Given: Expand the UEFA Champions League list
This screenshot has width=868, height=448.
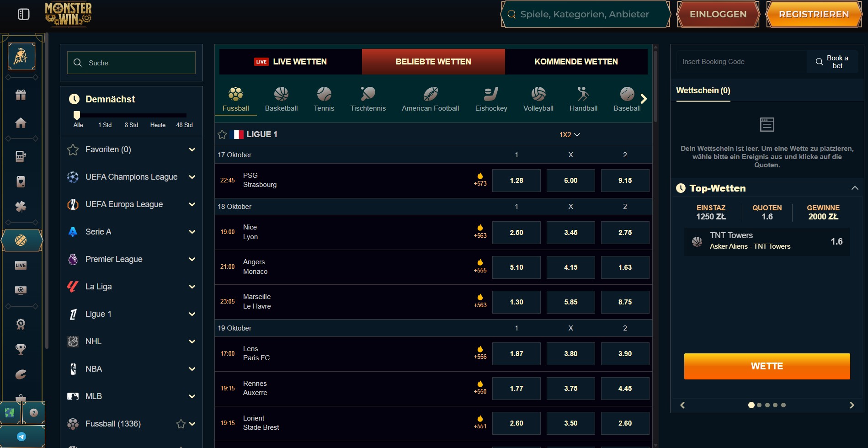Looking at the screenshot, I should 192,177.
